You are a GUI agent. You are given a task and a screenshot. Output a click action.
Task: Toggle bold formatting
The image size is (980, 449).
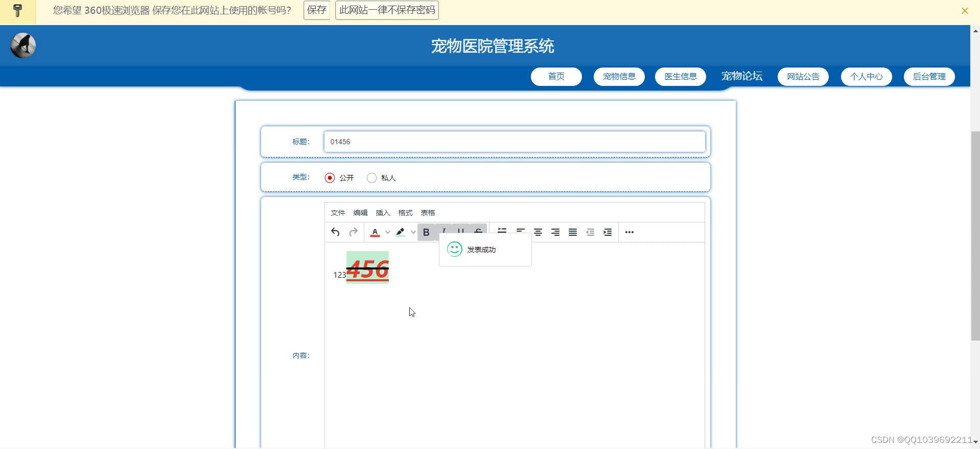coord(426,232)
